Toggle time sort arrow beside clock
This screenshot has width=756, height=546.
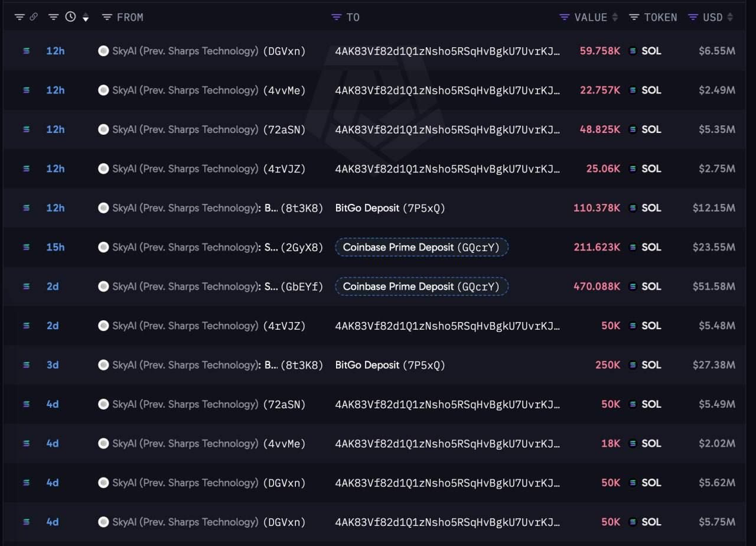click(86, 18)
